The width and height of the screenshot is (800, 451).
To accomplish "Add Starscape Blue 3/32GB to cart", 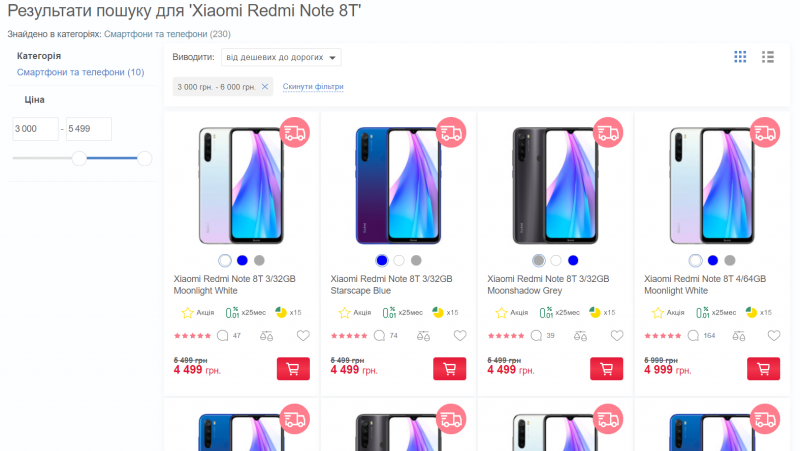I will pos(449,369).
